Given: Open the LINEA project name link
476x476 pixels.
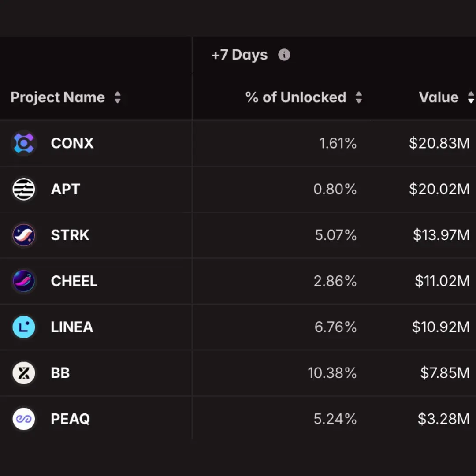Looking at the screenshot, I should [72, 327].
